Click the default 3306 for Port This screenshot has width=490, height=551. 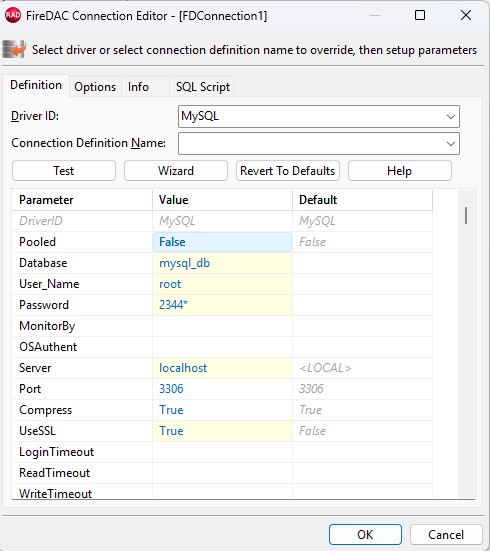[x=311, y=389]
